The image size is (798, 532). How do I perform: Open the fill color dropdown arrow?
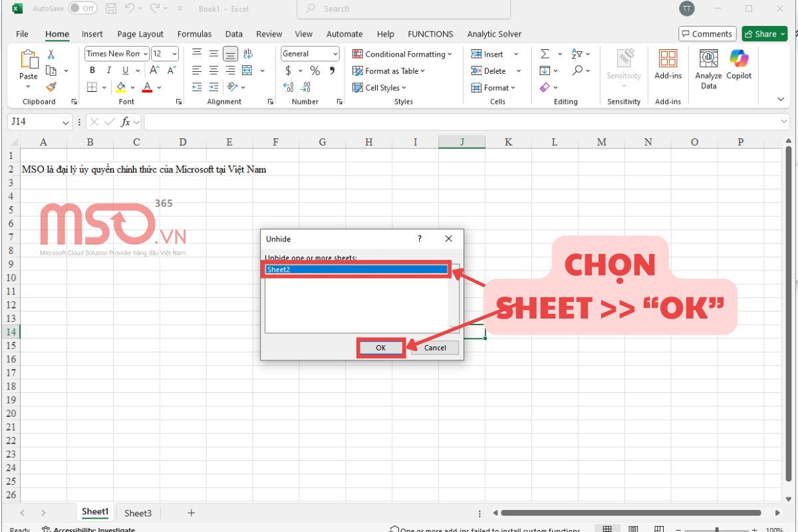[133, 87]
